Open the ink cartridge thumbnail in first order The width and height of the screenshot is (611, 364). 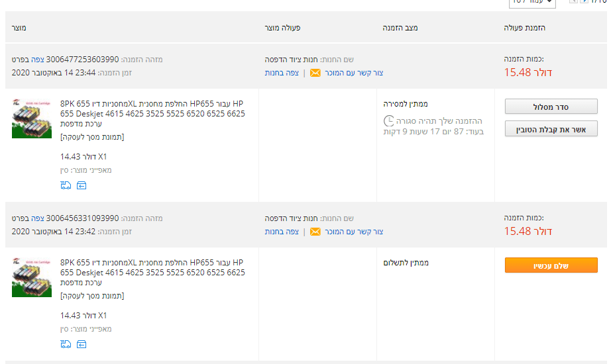point(32,118)
